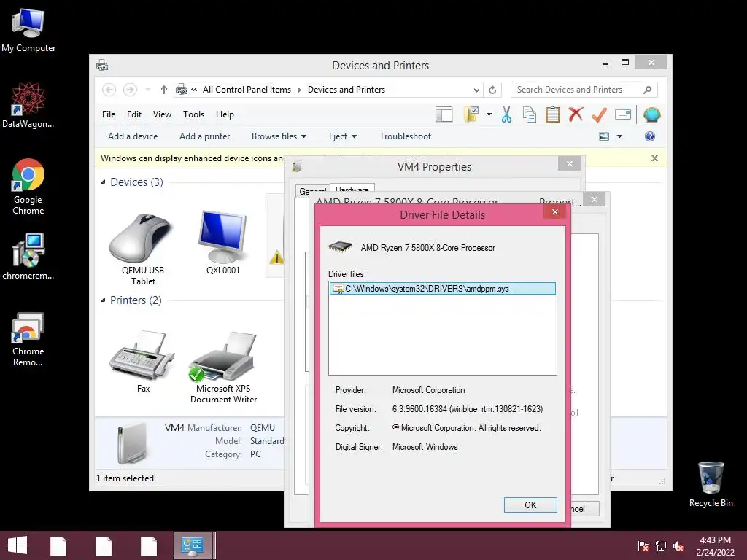Open chromeremote installer desktop icon
The image size is (747, 560).
(x=28, y=256)
